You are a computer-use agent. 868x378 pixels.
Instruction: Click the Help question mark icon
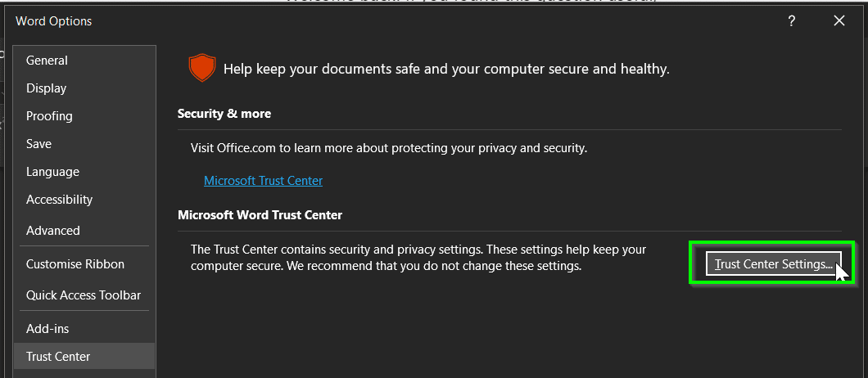click(792, 21)
